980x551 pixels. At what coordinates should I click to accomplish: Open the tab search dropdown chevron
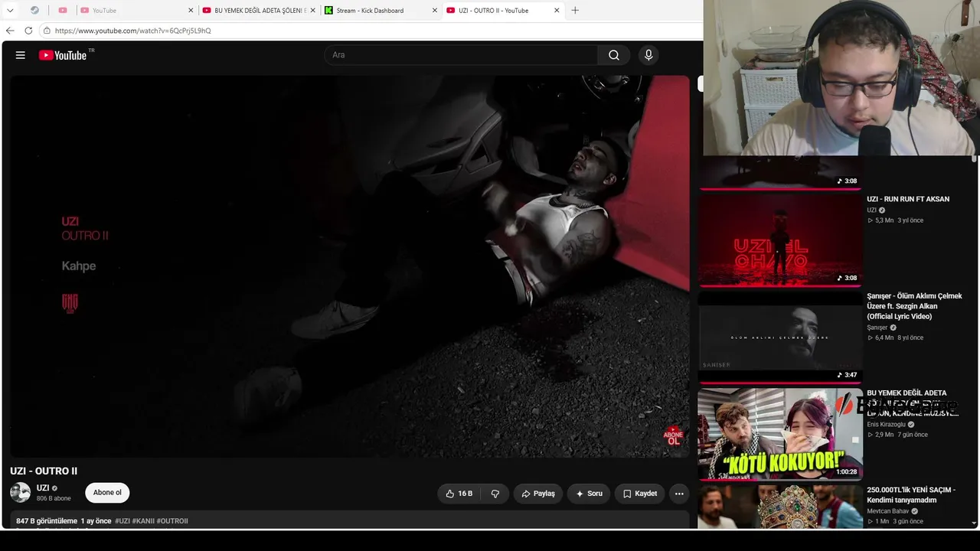pyautogui.click(x=10, y=11)
